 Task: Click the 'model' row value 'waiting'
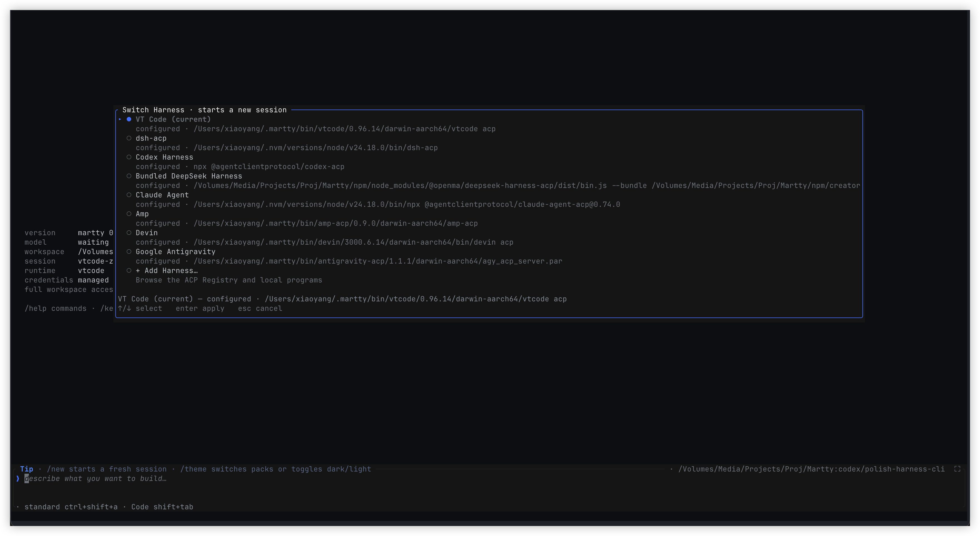tap(93, 242)
